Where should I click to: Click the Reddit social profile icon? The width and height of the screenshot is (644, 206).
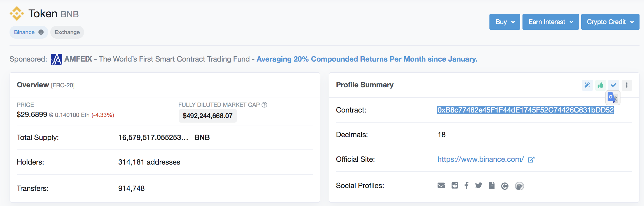pyautogui.click(x=455, y=186)
